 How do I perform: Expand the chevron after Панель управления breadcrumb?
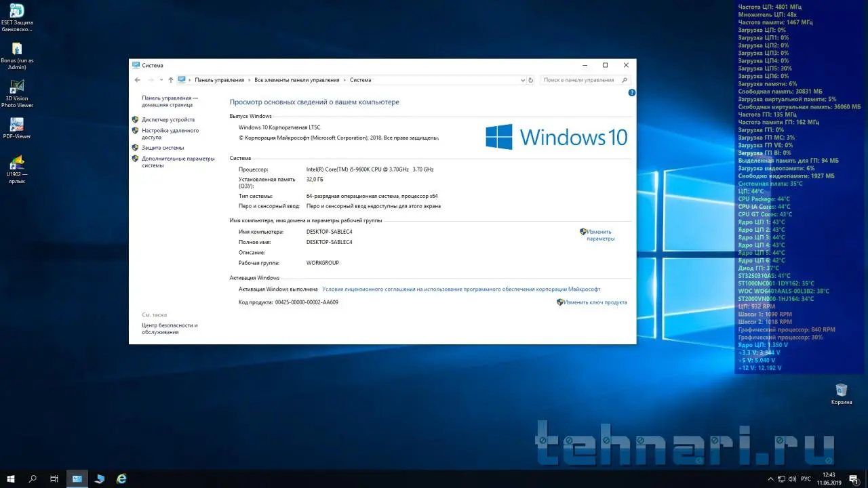249,80
